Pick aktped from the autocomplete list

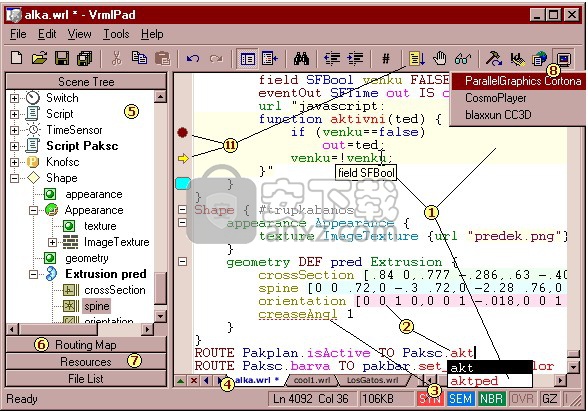pos(489,381)
